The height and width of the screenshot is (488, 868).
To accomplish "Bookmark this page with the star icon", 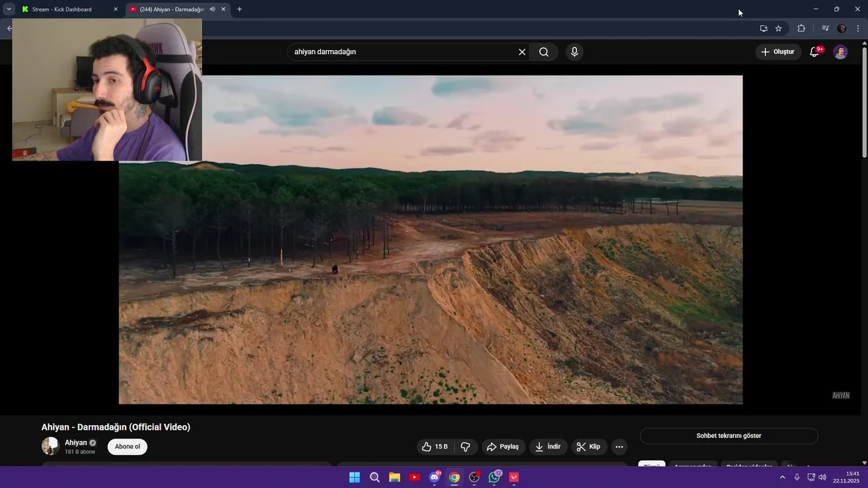I will [x=778, y=28].
